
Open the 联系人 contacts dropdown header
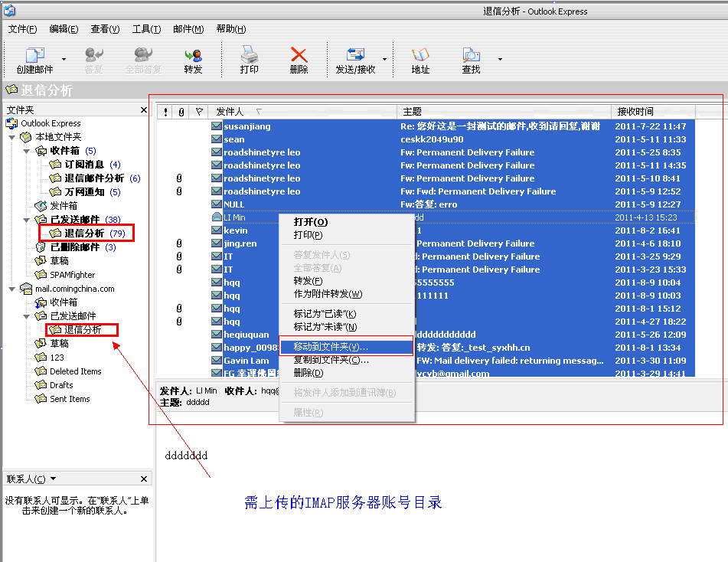26,479
